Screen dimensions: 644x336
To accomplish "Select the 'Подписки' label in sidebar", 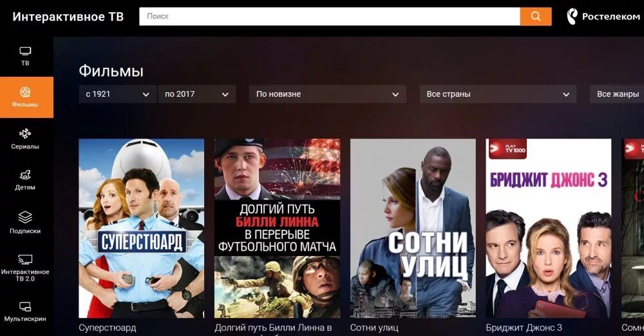I will pyautogui.click(x=25, y=231).
